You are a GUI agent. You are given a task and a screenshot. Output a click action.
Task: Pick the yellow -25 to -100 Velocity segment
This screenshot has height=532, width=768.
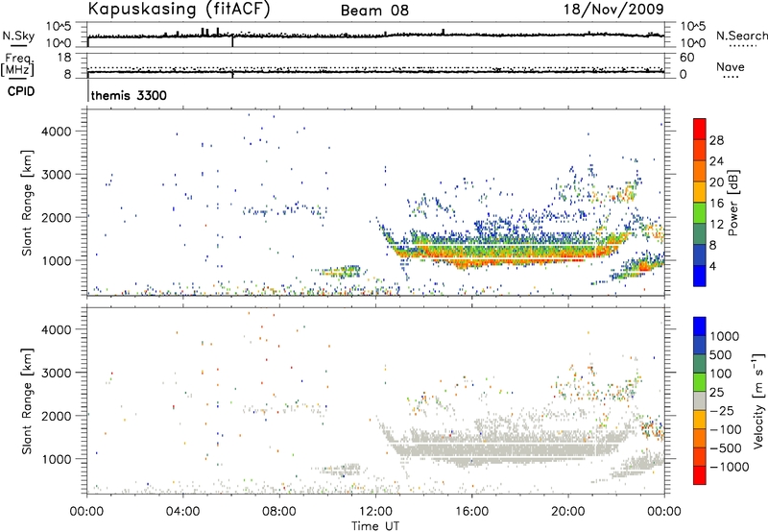pos(700,420)
